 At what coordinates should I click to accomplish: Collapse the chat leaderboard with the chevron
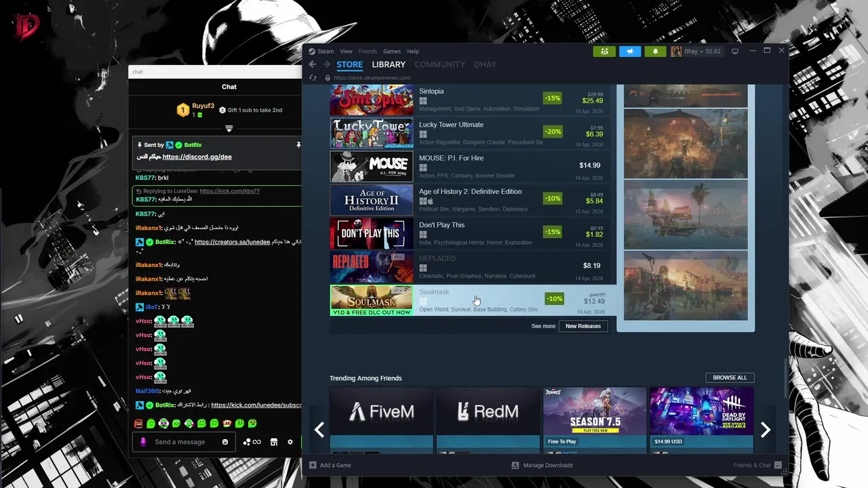tap(229, 128)
